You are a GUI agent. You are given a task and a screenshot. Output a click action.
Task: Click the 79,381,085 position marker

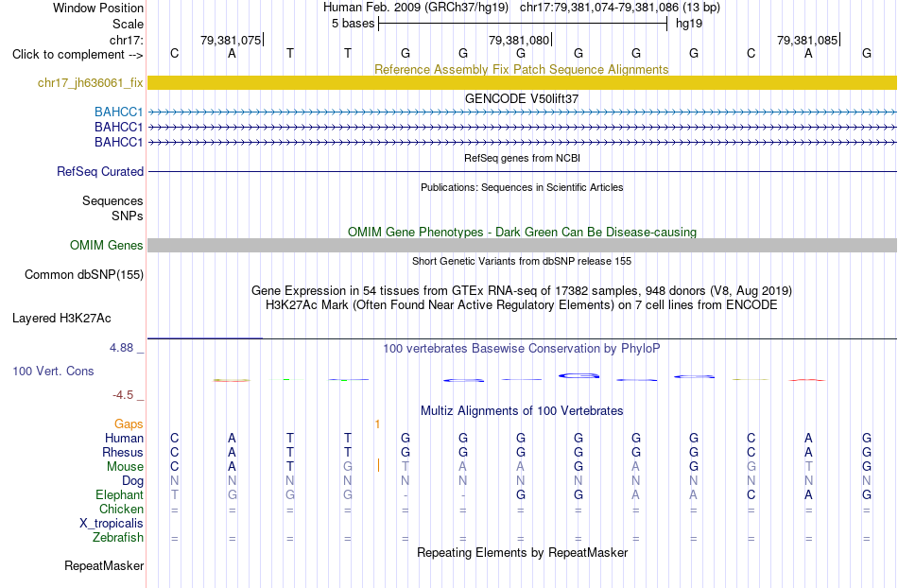point(807,40)
